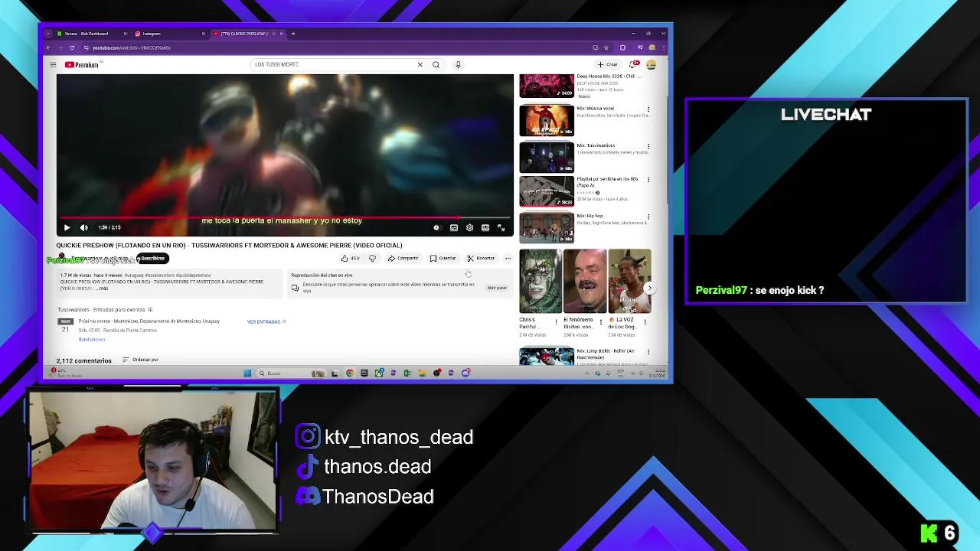The image size is (980, 551).
Task: Open Mix: Hip hop thumbnail
Action: pos(547,228)
